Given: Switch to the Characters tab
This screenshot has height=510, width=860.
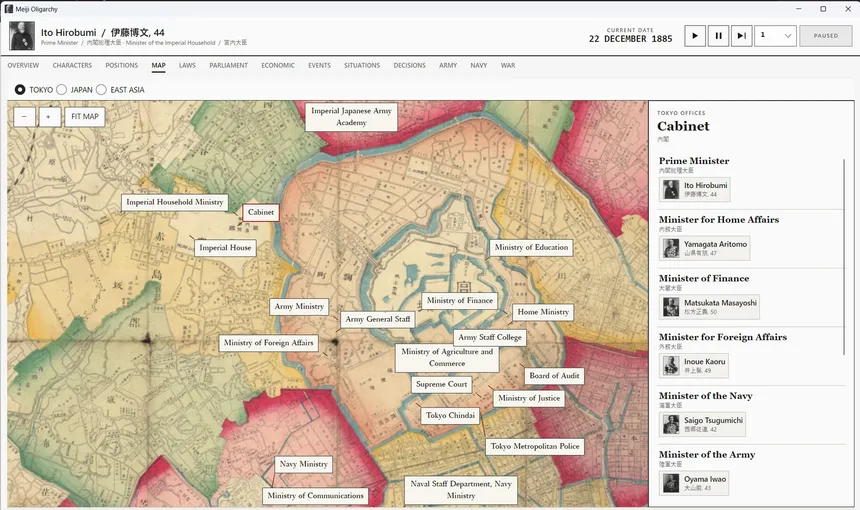Looking at the screenshot, I should click(72, 65).
